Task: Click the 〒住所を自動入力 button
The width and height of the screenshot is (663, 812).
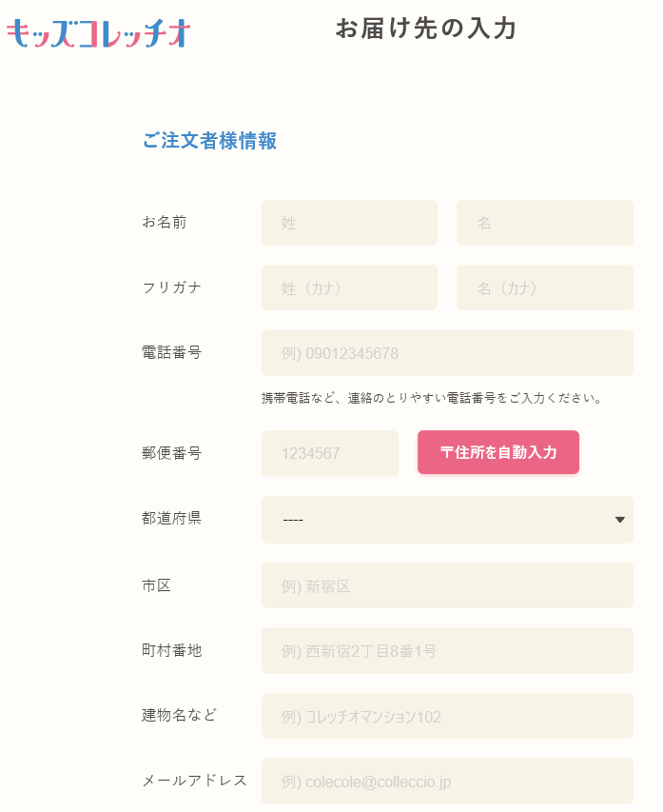Action: (497, 452)
